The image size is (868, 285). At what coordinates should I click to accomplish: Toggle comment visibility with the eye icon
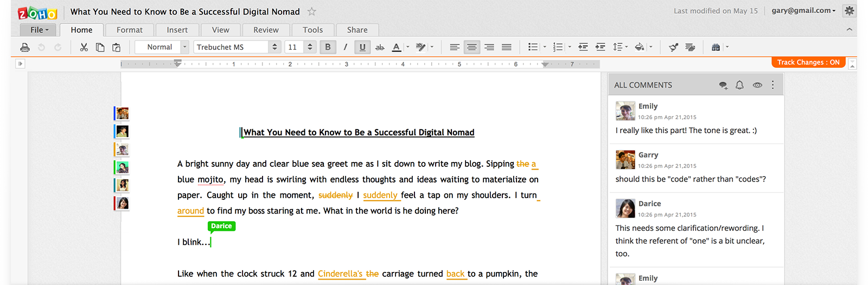click(x=757, y=85)
